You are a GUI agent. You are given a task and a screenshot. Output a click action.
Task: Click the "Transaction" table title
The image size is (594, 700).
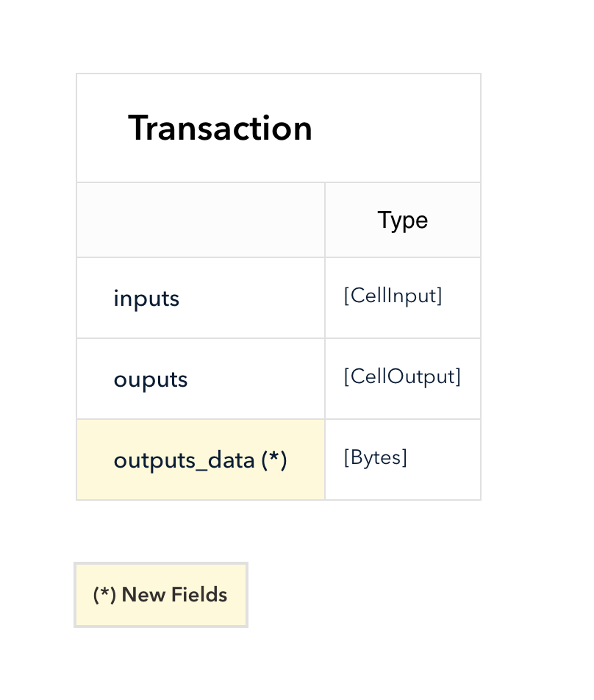tap(220, 128)
